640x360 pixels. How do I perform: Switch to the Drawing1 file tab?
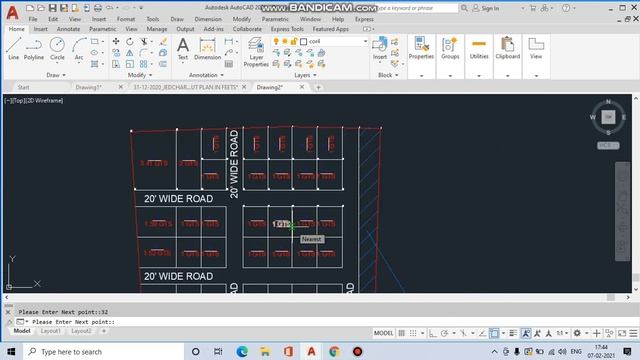point(88,87)
